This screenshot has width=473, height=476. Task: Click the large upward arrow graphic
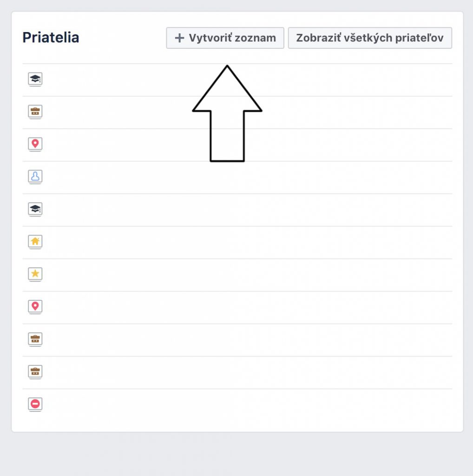[x=227, y=113]
